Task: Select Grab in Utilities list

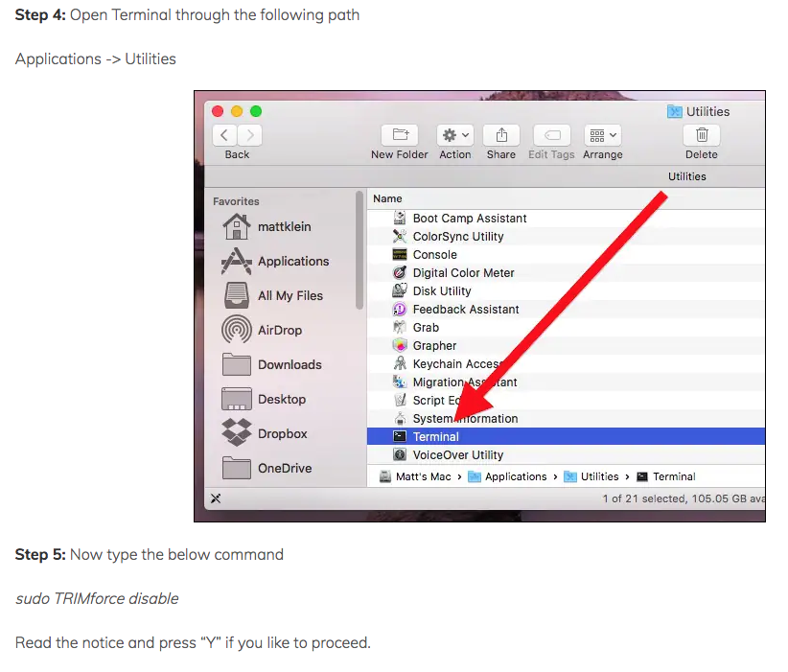Action: point(566,327)
